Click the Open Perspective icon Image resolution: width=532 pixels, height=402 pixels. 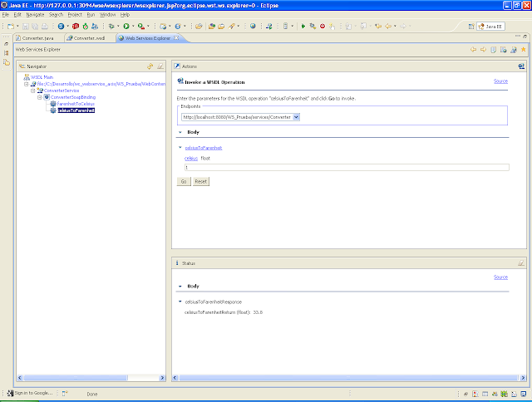(471, 27)
